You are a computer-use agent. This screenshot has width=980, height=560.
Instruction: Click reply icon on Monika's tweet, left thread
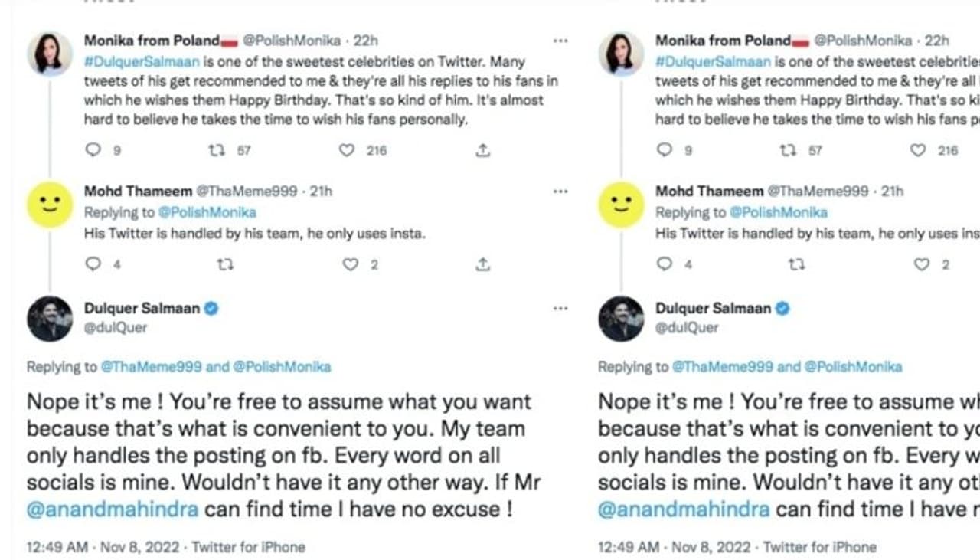pyautogui.click(x=93, y=151)
